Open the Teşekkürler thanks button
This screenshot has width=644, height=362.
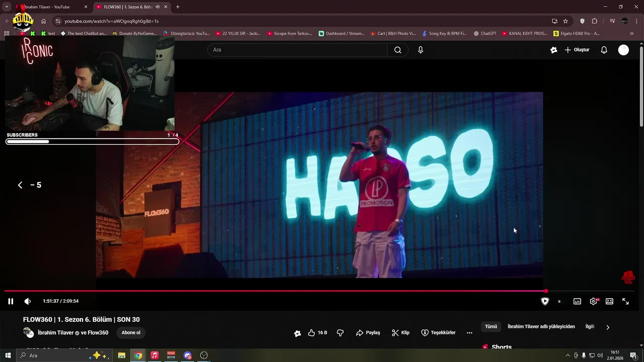[x=438, y=333]
